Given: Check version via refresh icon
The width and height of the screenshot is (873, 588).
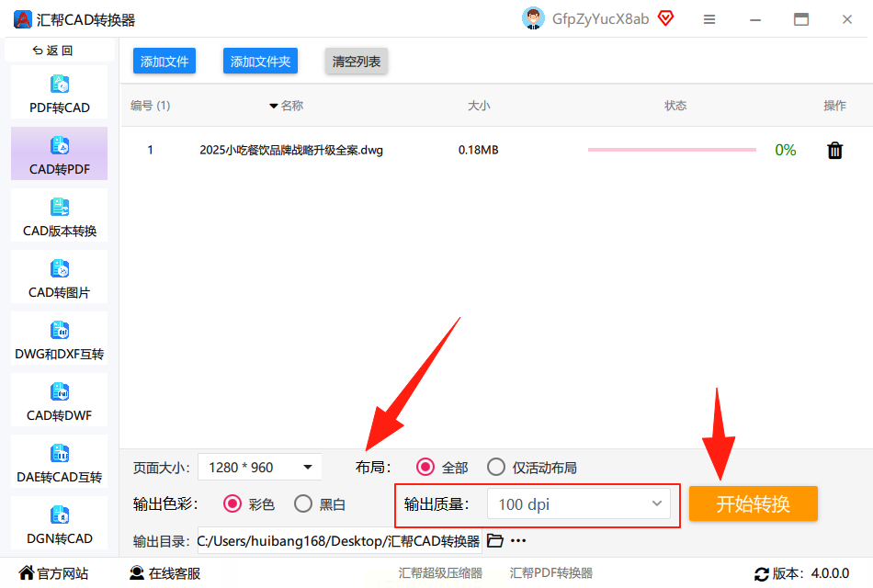Looking at the screenshot, I should tap(762, 574).
